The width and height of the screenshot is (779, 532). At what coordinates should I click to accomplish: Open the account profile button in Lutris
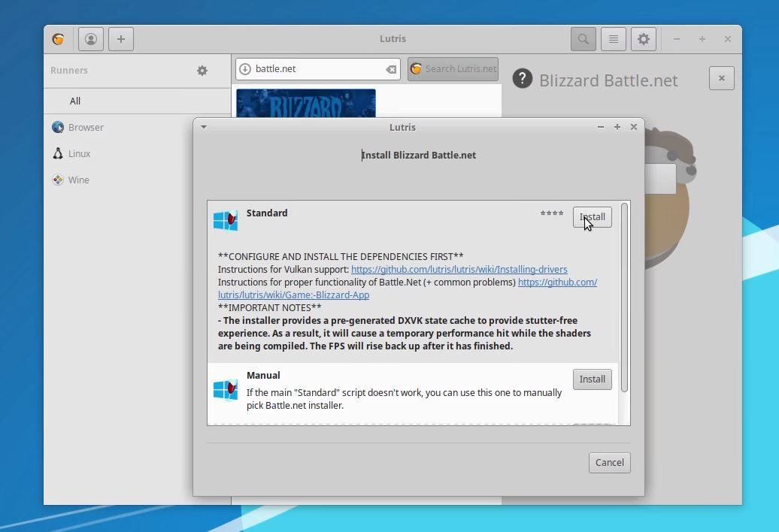(x=91, y=39)
